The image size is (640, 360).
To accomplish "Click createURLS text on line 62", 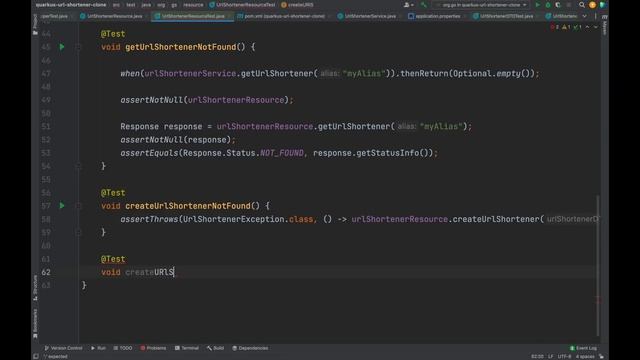I will point(149,272).
